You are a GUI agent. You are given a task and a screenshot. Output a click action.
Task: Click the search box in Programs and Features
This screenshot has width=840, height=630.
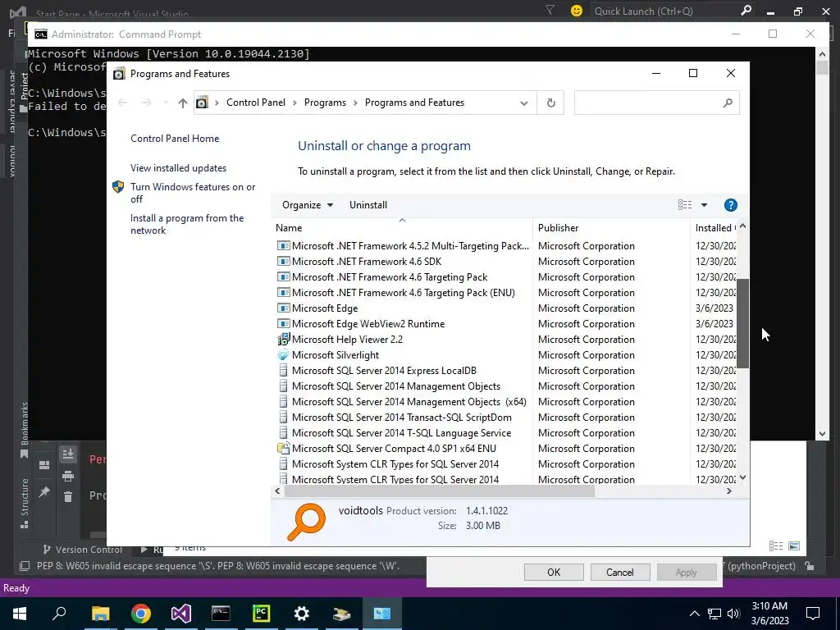(656, 103)
